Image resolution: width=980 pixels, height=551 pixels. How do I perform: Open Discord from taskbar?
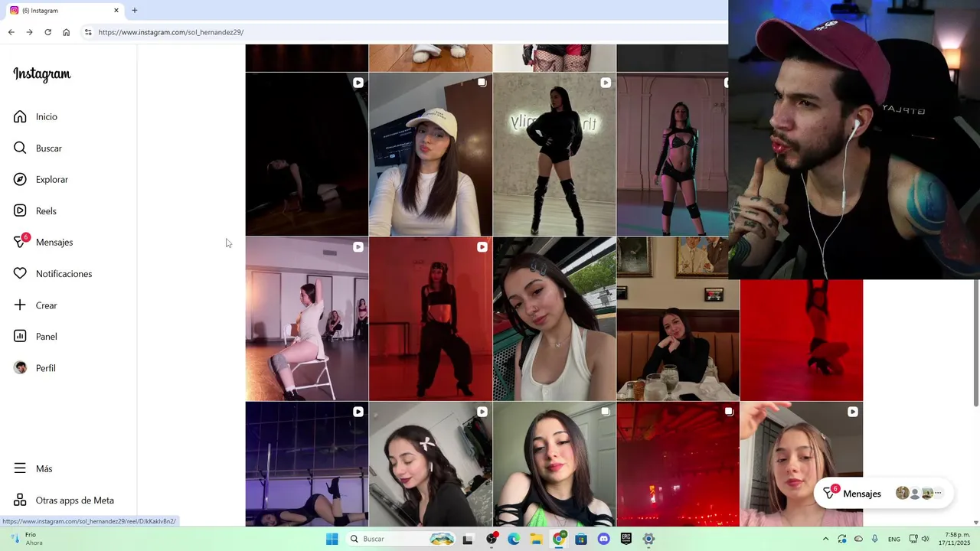(604, 539)
